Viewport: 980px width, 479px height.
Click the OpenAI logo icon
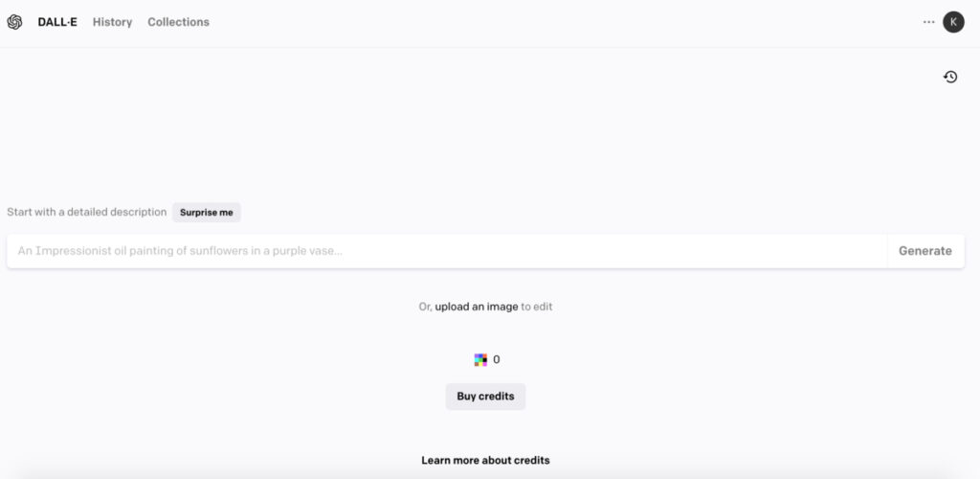click(x=14, y=22)
